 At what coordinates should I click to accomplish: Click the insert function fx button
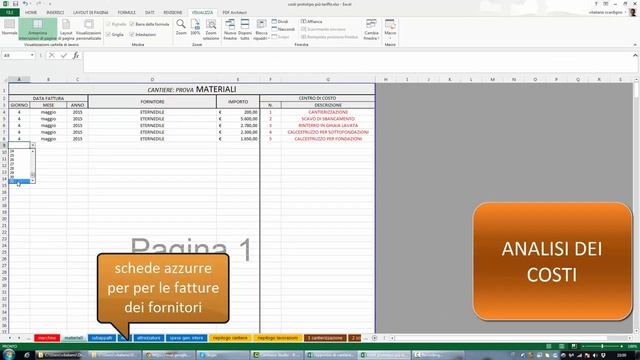(76, 55)
